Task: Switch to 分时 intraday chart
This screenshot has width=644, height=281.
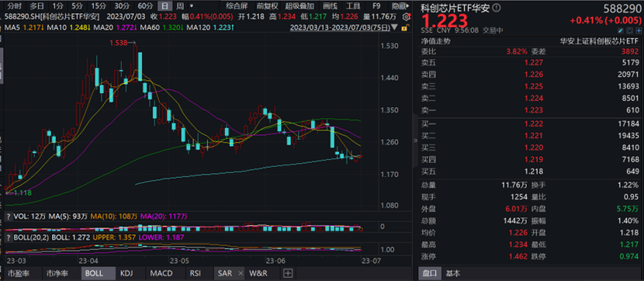Action: tap(15, 6)
